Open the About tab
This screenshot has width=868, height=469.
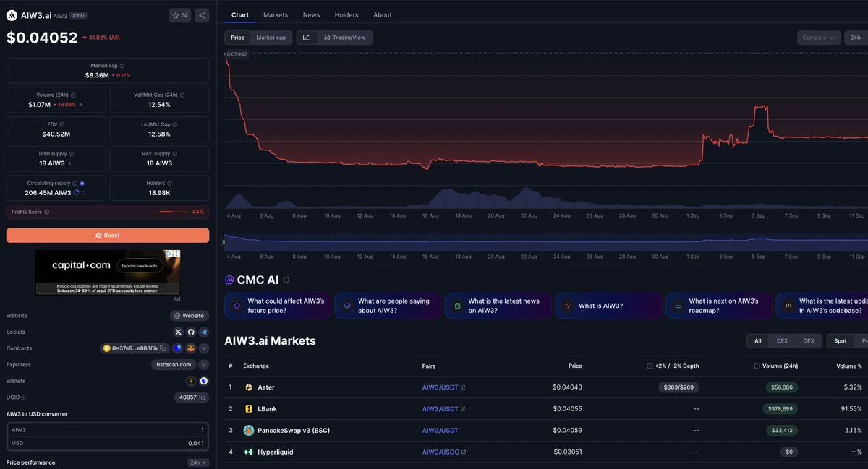tap(383, 15)
